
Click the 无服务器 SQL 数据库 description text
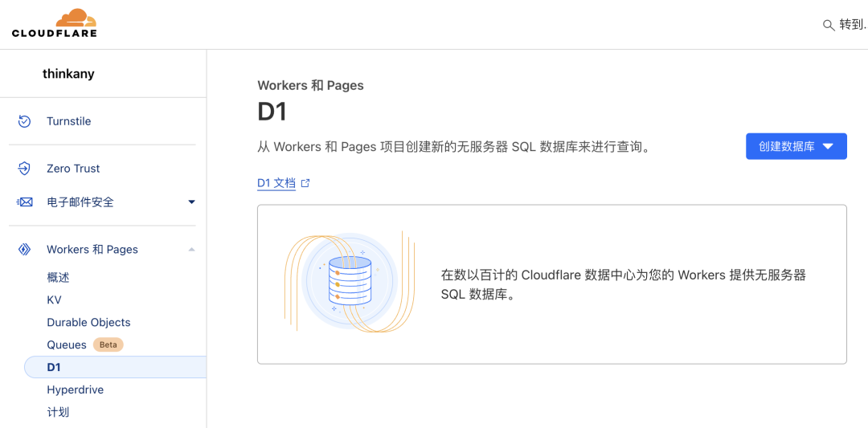(452, 147)
